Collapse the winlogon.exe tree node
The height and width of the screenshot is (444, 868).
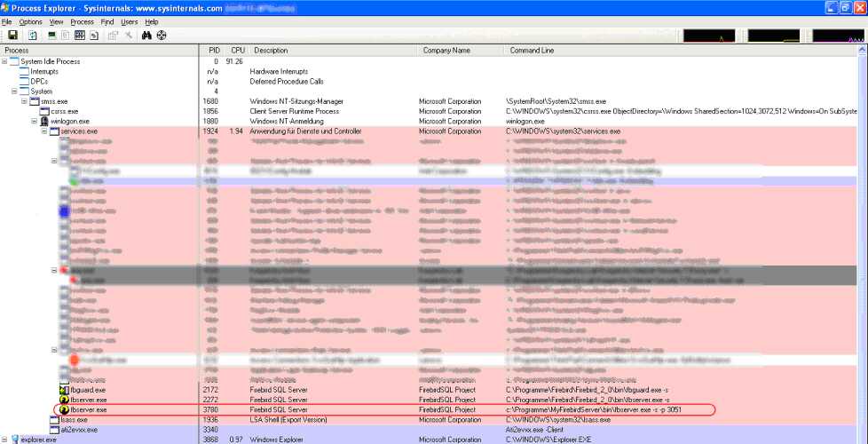pos(35,122)
